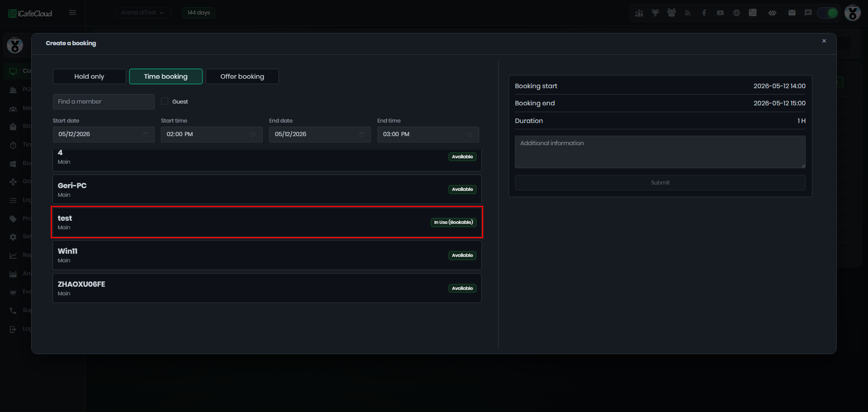Select the test computer row
The width and height of the screenshot is (868, 412).
[x=267, y=222]
